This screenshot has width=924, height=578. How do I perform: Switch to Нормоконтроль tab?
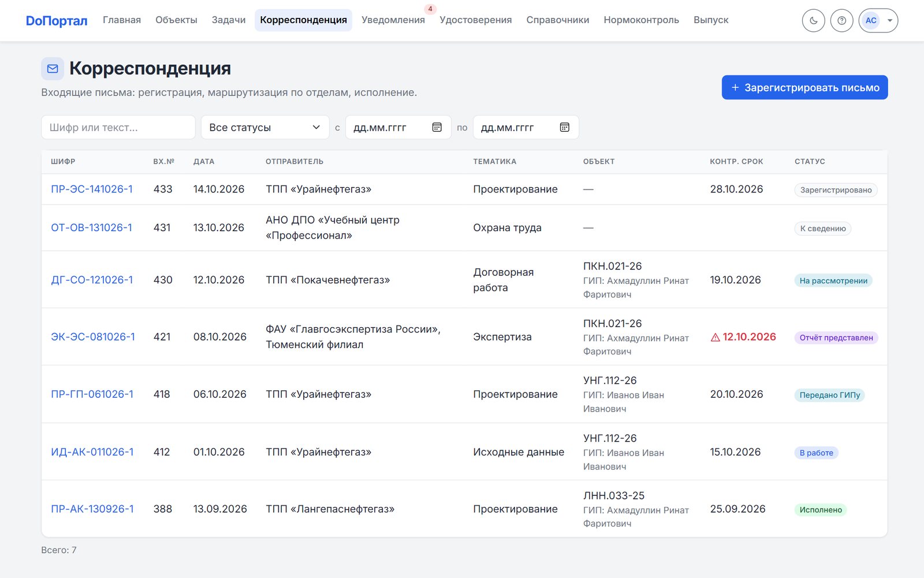point(641,20)
